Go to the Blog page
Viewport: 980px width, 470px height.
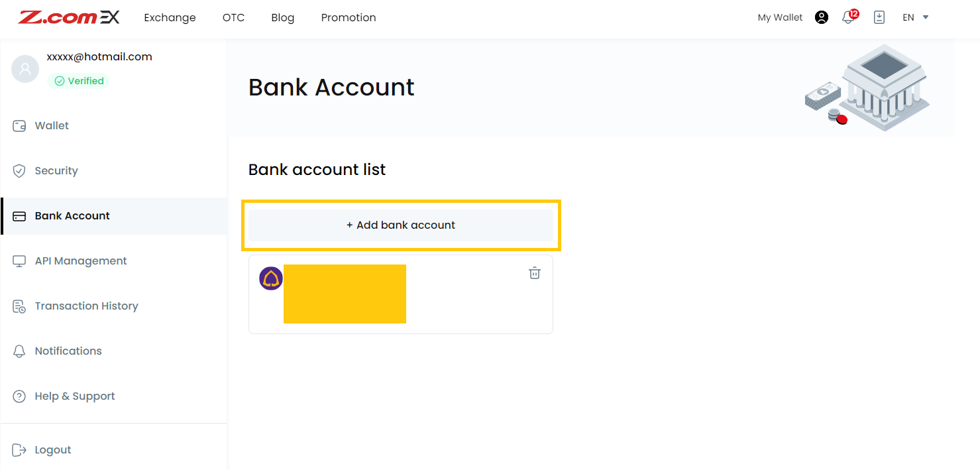pyautogui.click(x=282, y=17)
